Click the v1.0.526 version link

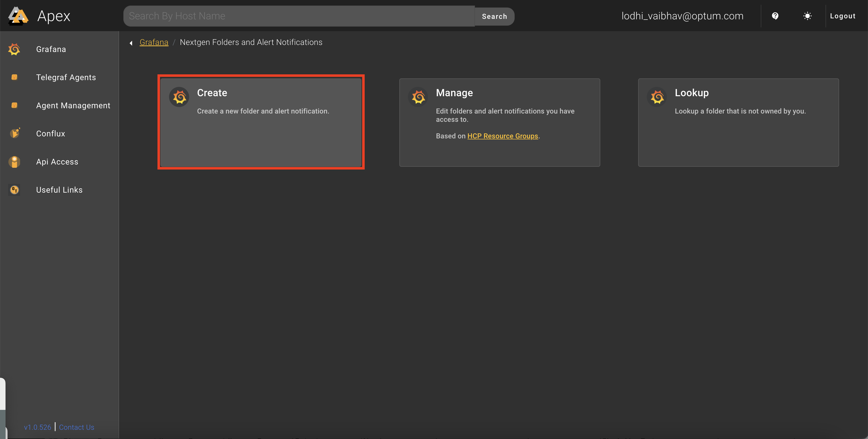(37, 427)
